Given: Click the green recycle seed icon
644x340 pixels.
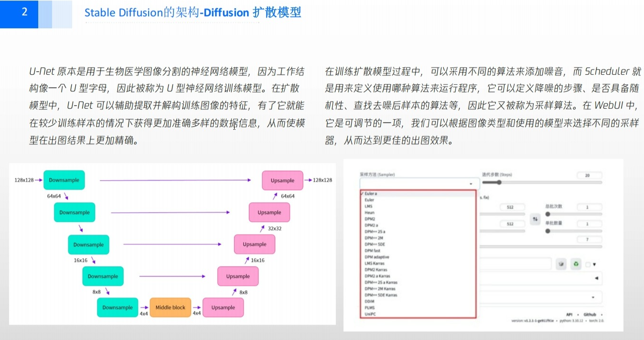Looking at the screenshot, I should point(576,263).
